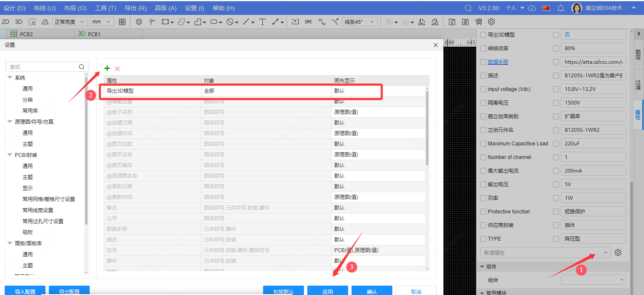Select the Text tool on the toolbar
644x295 pixels.
pos(262,22)
